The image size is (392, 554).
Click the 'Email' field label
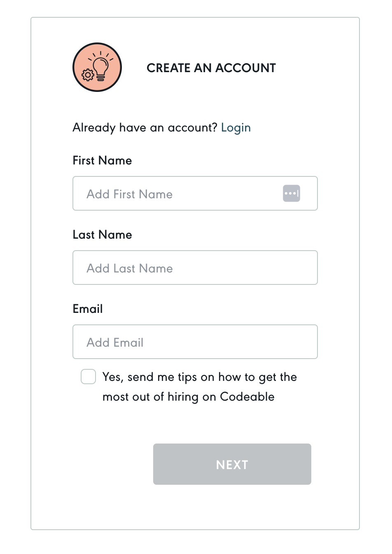tap(88, 309)
